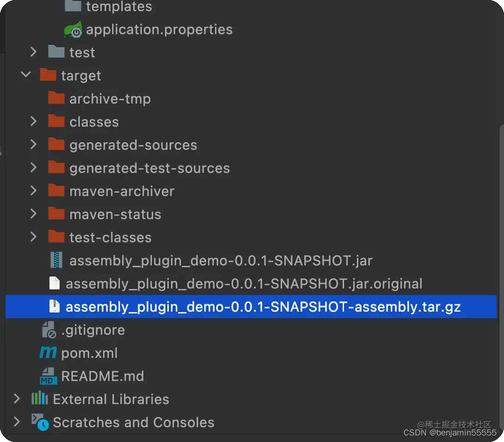Select the External Libraries label

point(111,399)
